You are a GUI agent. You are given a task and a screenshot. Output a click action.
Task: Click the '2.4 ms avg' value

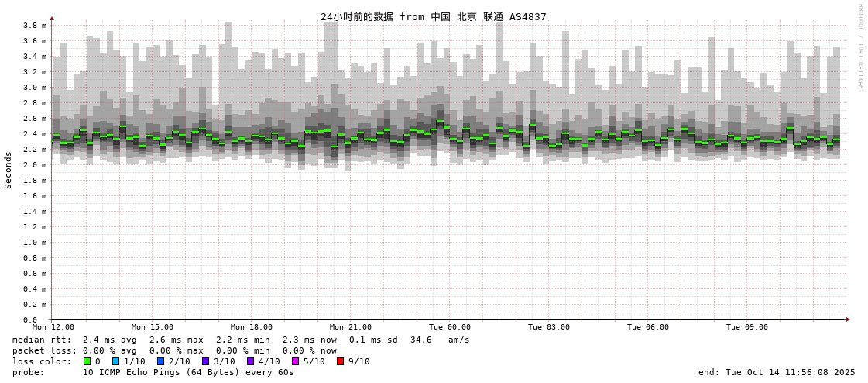(x=110, y=340)
